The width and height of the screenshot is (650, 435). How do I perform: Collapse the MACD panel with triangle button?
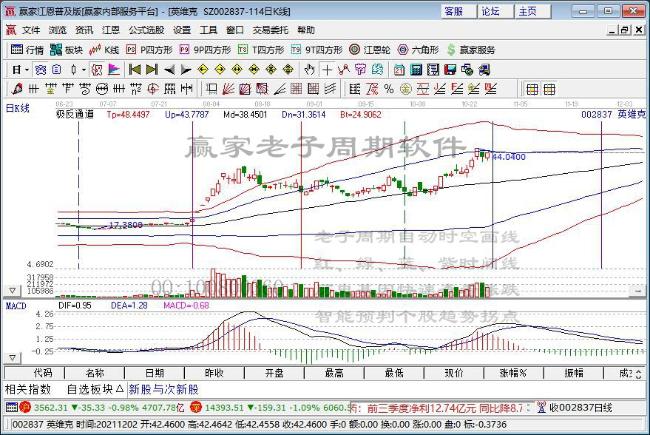coord(12,357)
